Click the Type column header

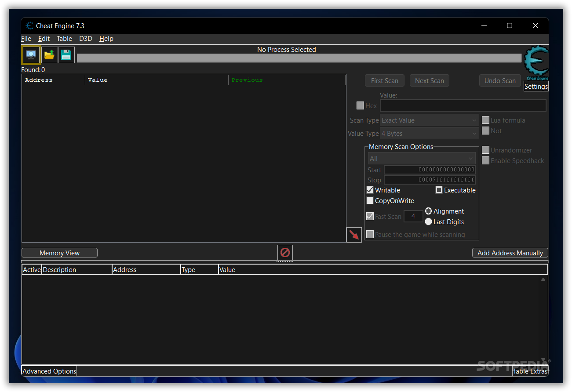click(200, 269)
